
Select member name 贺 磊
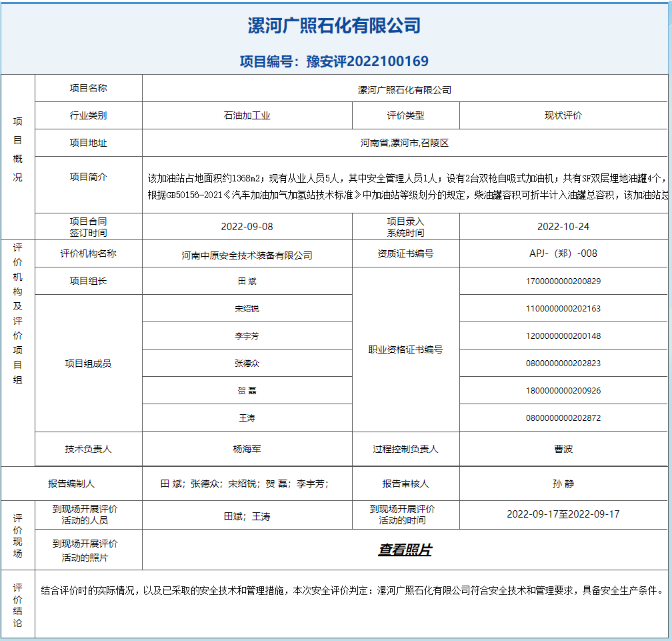[247, 391]
